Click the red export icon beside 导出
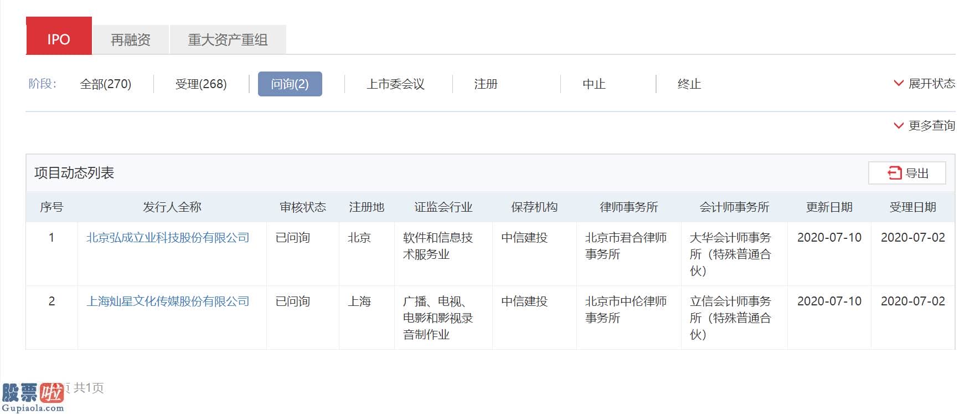The width and height of the screenshot is (980, 414). tap(895, 173)
